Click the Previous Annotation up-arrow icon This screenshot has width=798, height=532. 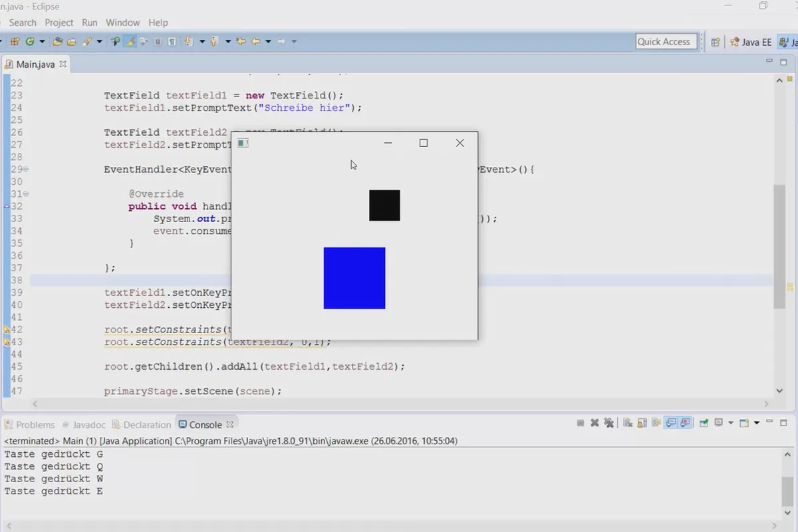[x=214, y=41]
